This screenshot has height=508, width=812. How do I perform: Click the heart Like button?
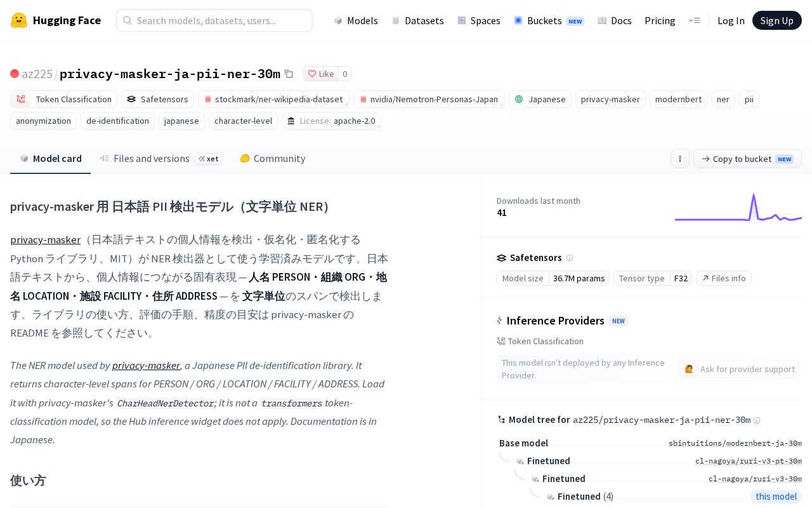[321, 74]
